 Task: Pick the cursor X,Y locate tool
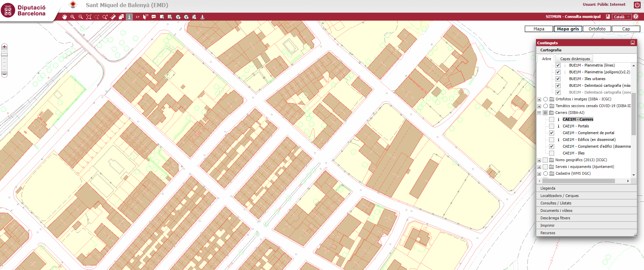(146, 17)
